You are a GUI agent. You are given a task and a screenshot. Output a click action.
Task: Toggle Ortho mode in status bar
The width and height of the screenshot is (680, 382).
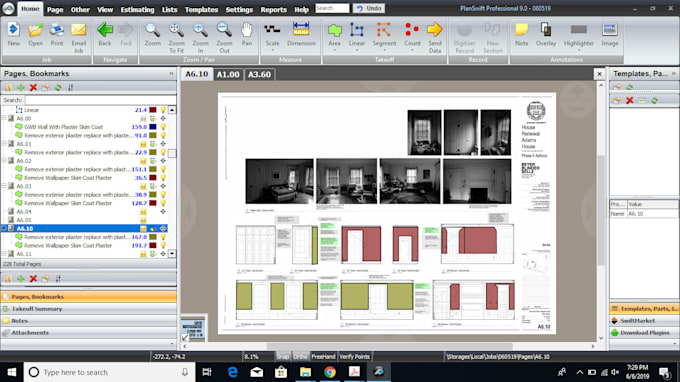300,356
